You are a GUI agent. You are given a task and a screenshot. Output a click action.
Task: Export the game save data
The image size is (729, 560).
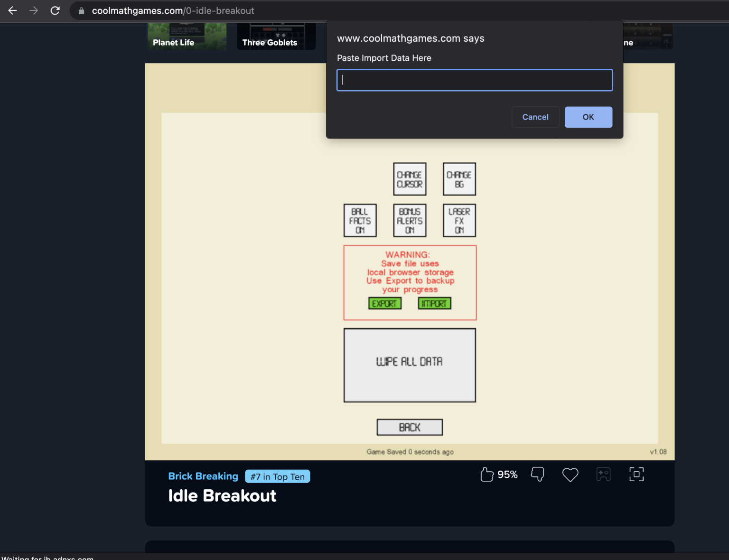tap(384, 303)
